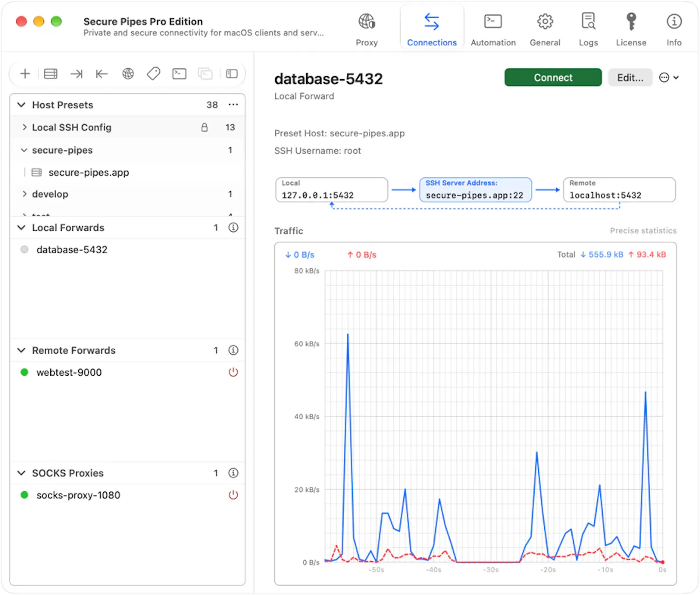Collapse the Local Forwards section
The image size is (700, 595).
click(x=21, y=227)
